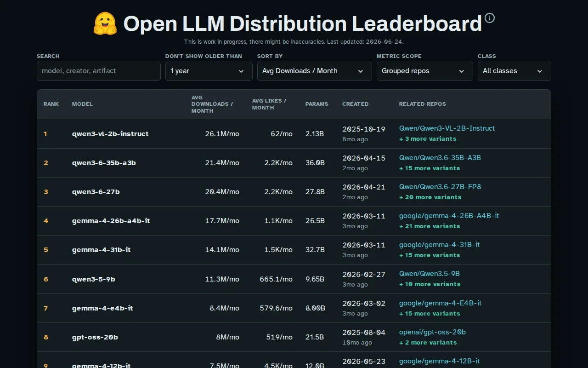Expand '+ 2 more variants' for gpt-oss-20b
This screenshot has width=588, height=368.
click(x=428, y=343)
